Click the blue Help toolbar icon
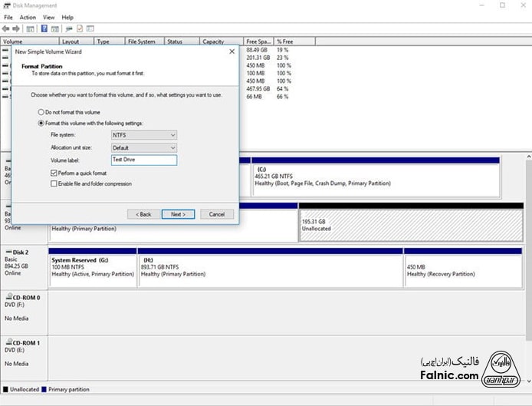The image size is (532, 406). click(x=44, y=28)
